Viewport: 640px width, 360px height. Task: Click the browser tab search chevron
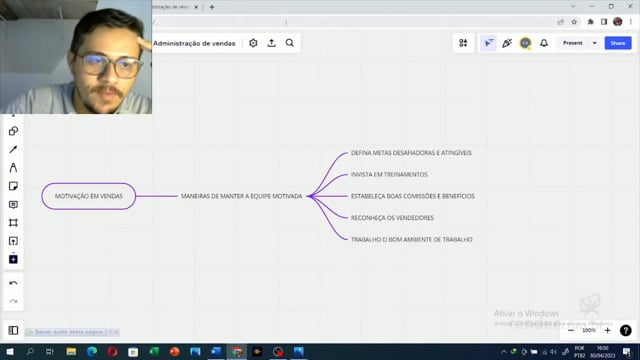click(x=573, y=7)
